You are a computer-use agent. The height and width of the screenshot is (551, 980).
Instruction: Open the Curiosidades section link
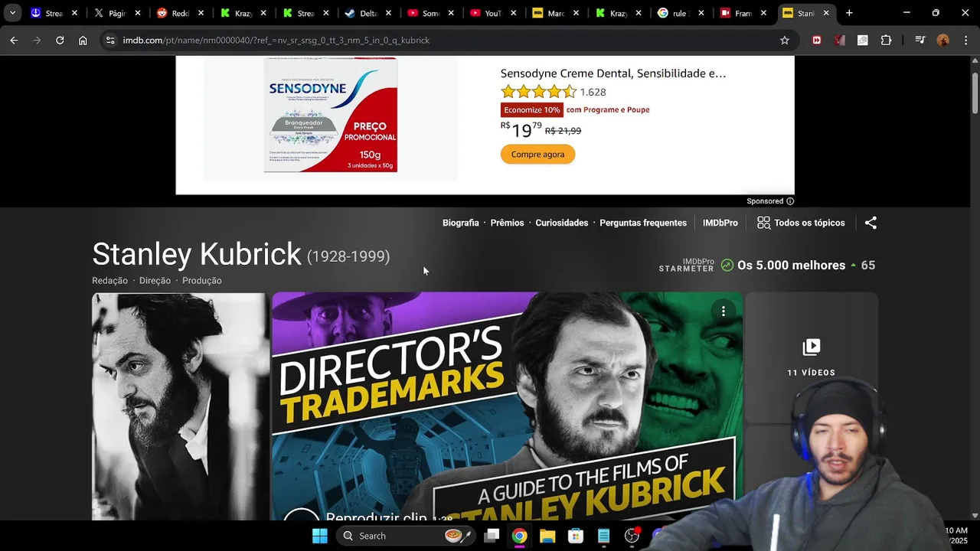(x=561, y=223)
